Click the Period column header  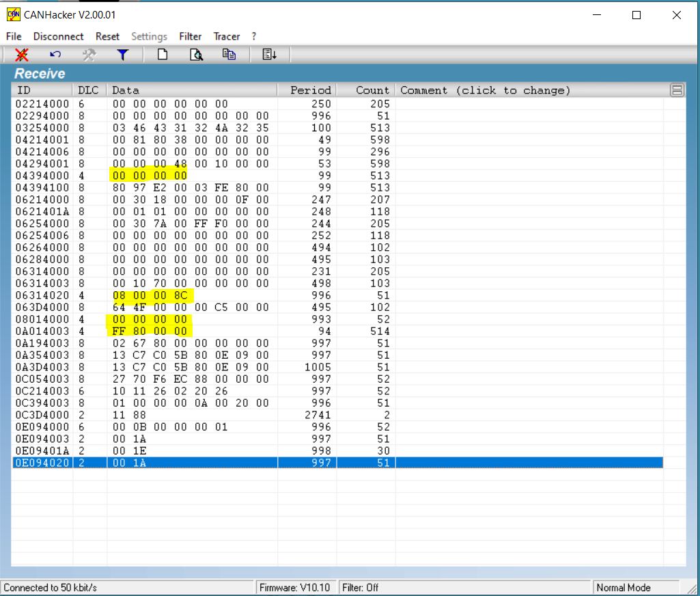point(307,90)
